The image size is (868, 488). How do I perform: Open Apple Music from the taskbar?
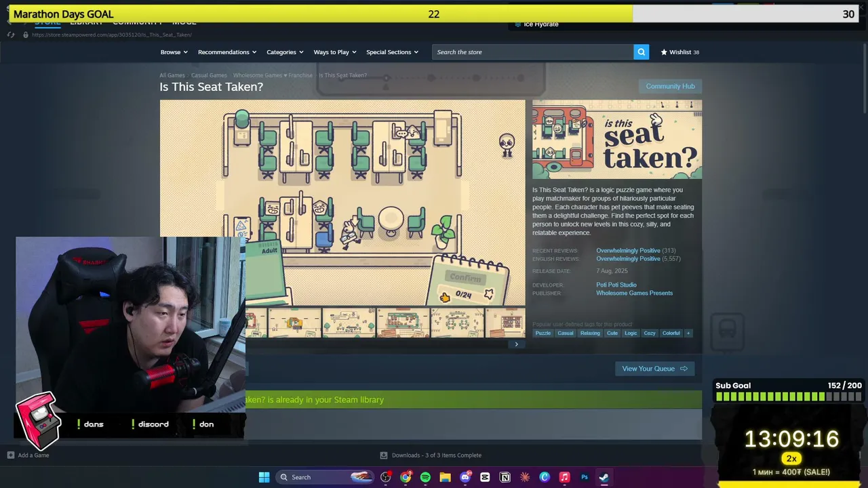click(x=564, y=477)
